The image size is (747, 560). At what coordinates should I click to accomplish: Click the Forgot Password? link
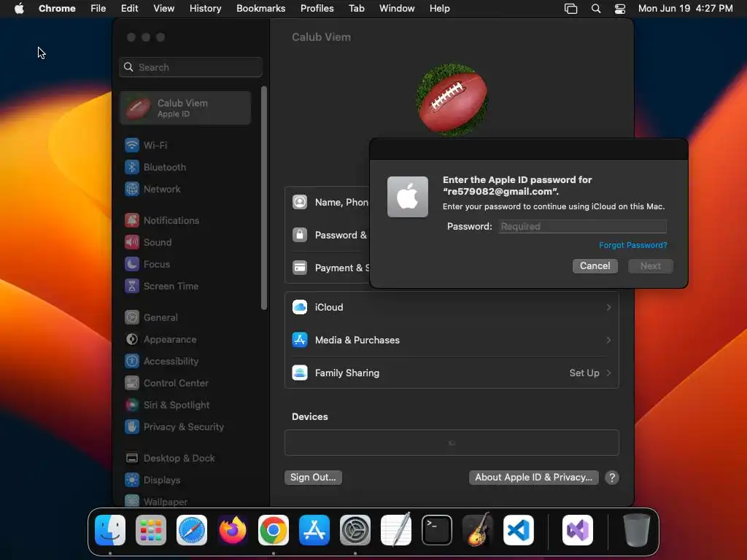pyautogui.click(x=632, y=245)
